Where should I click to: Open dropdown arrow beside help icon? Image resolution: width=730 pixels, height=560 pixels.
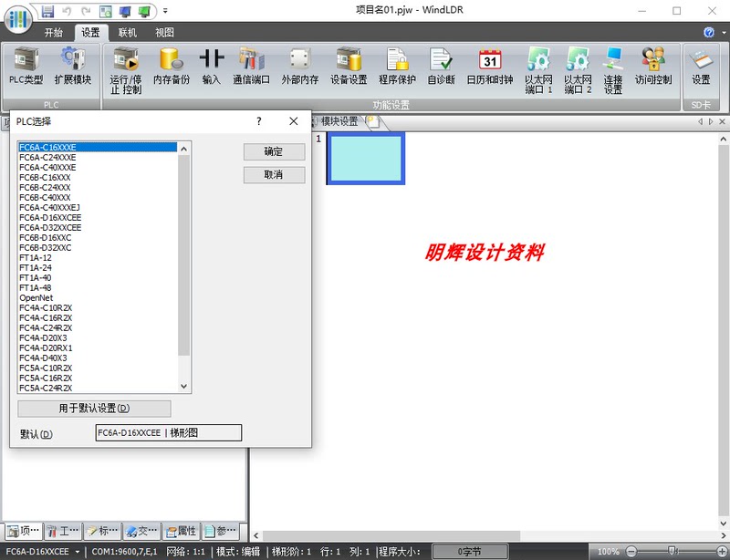coord(724,33)
